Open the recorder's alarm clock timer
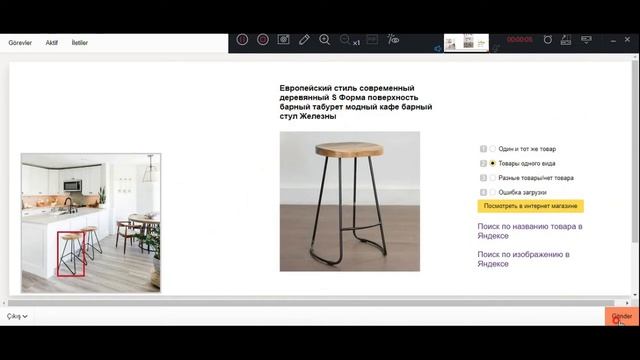The width and height of the screenshot is (640, 360). pos(548,40)
